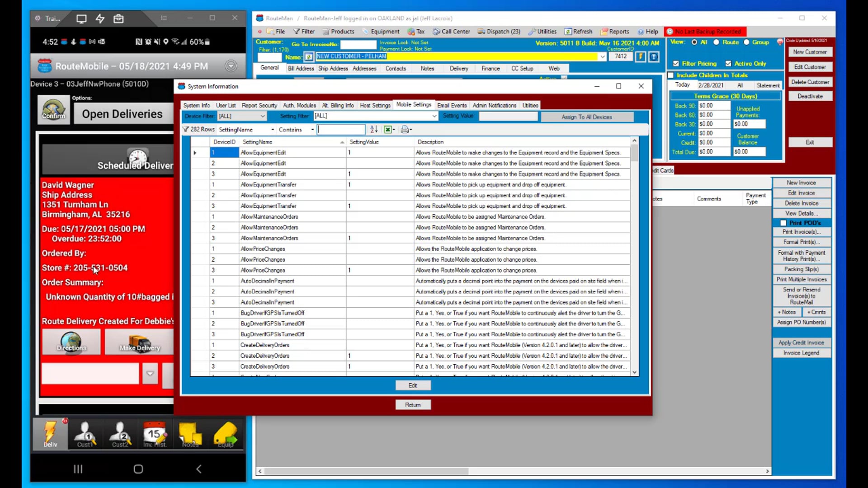Click the printer icon in grid toolbar
The width and height of the screenshot is (868, 488).
pyautogui.click(x=405, y=129)
